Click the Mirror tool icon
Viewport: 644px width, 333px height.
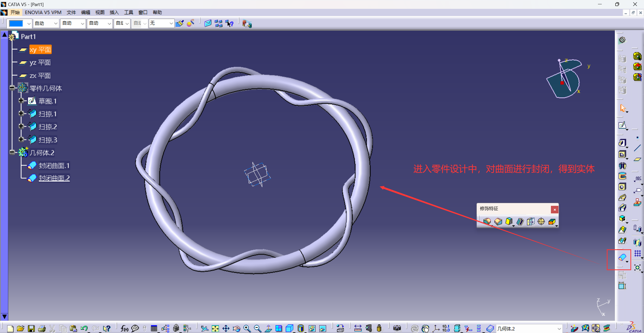637,242
